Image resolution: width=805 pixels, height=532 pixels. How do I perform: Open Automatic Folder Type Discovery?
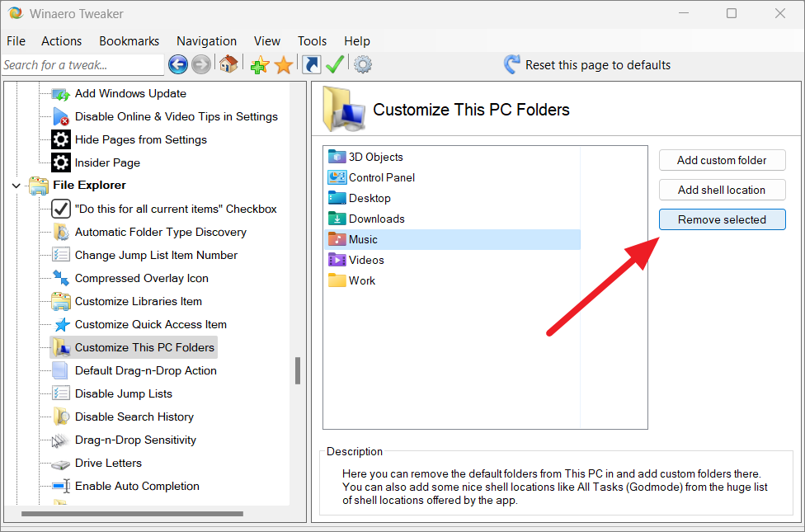point(161,232)
